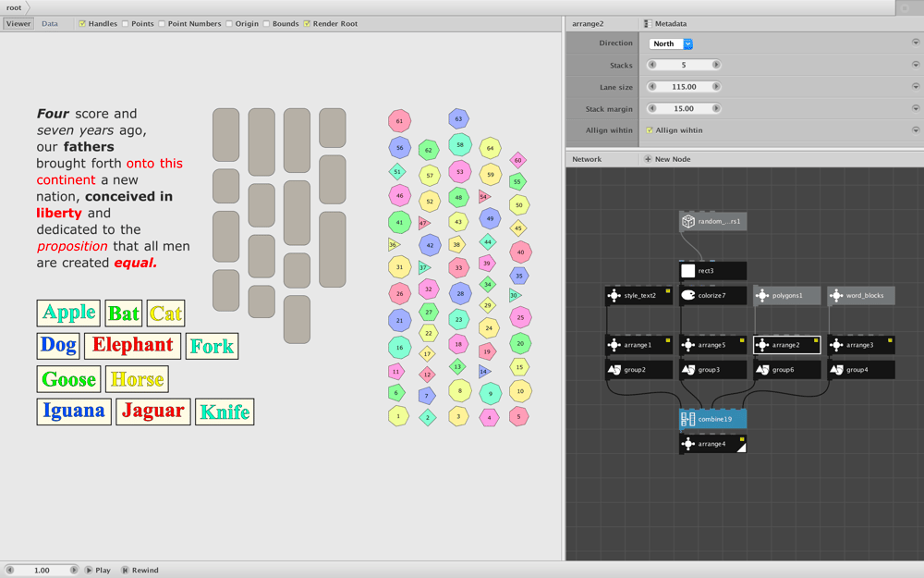This screenshot has width=924, height=578.
Task: Select the group4 node shapes icon
Action: (836, 370)
